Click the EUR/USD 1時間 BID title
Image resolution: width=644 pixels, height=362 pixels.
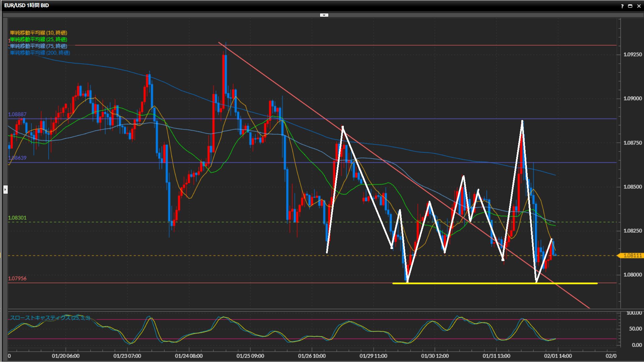26,5
